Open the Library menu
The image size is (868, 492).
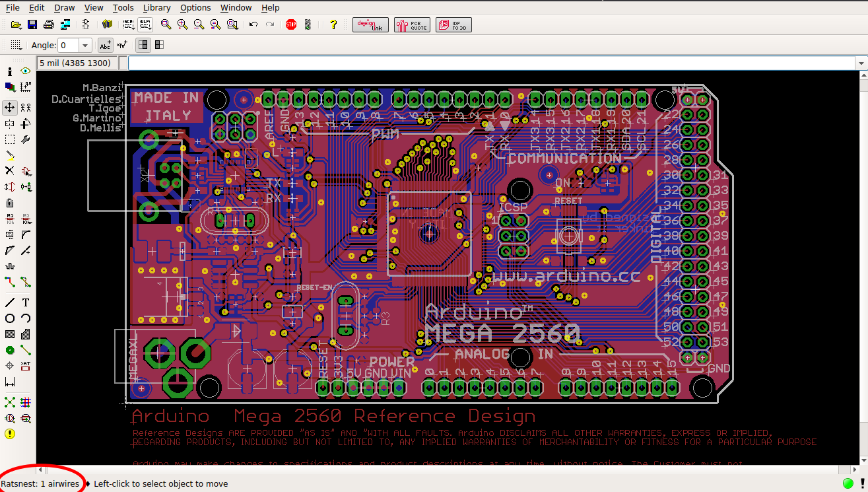156,7
